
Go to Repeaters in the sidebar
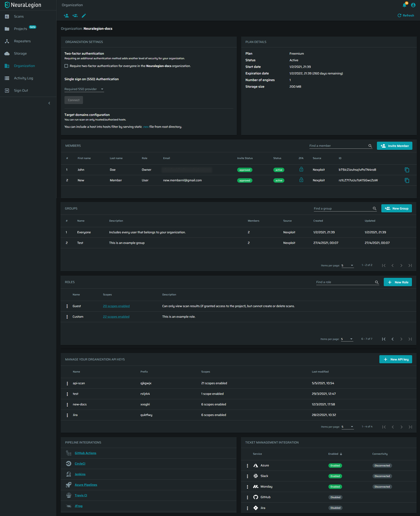pyautogui.click(x=22, y=41)
